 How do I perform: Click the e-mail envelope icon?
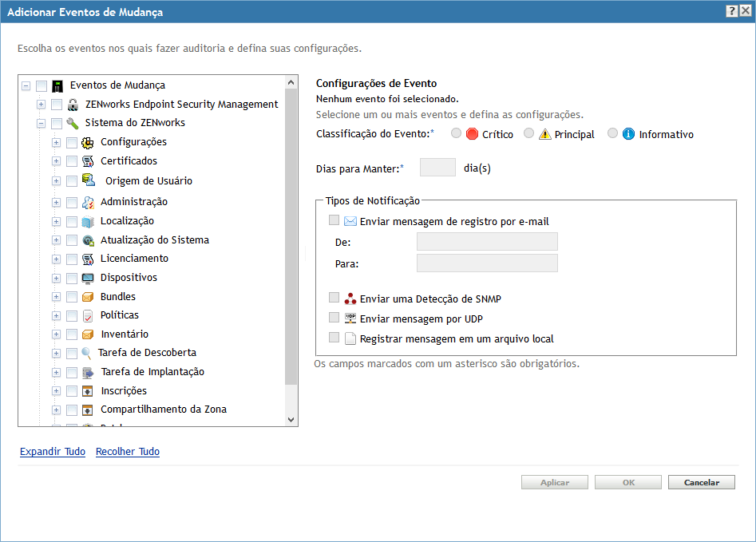coord(350,221)
